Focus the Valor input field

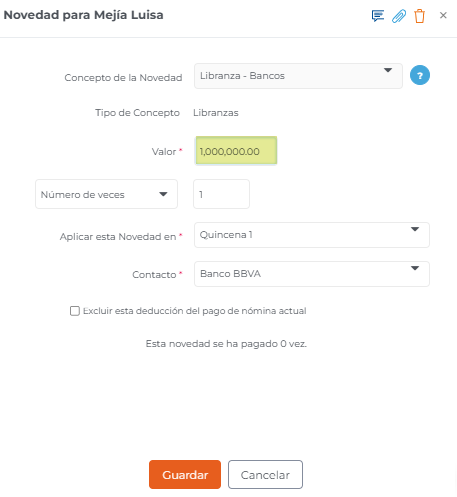click(x=236, y=151)
